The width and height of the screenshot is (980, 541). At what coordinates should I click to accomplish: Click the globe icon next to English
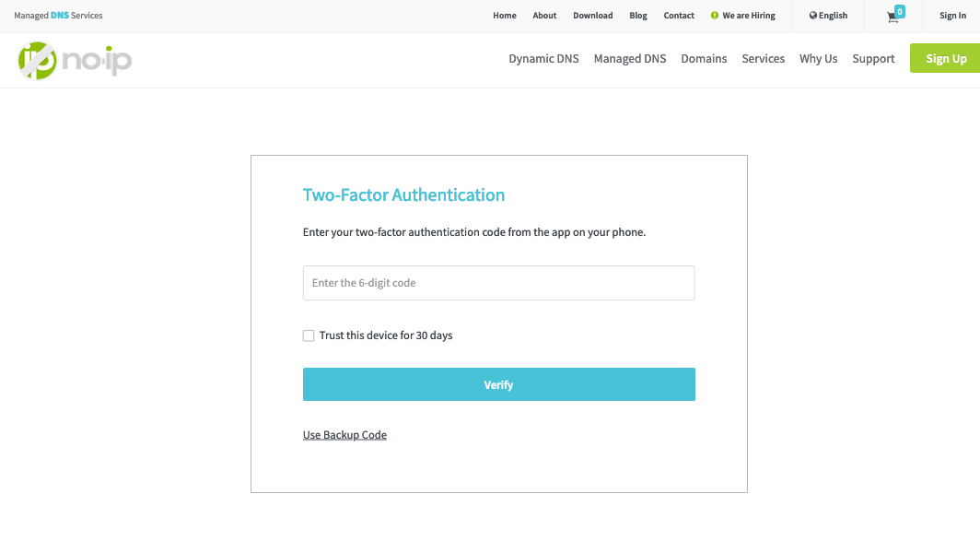pos(812,15)
